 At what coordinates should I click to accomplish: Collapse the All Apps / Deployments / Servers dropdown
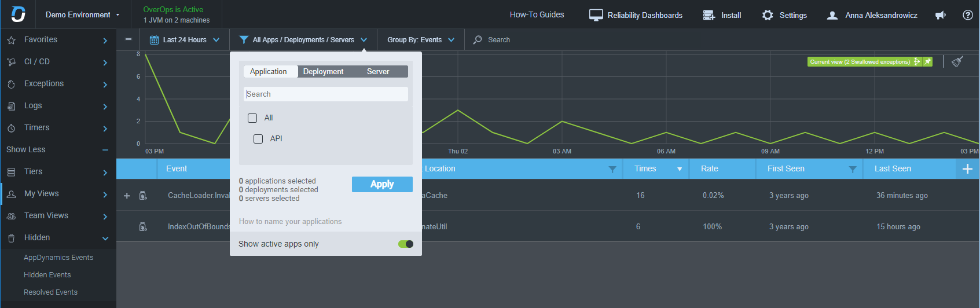tap(364, 40)
